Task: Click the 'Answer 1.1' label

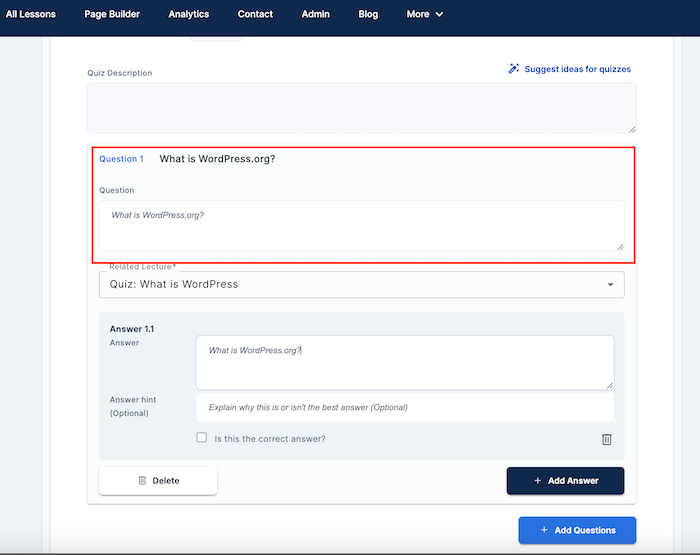Action: pos(132,329)
